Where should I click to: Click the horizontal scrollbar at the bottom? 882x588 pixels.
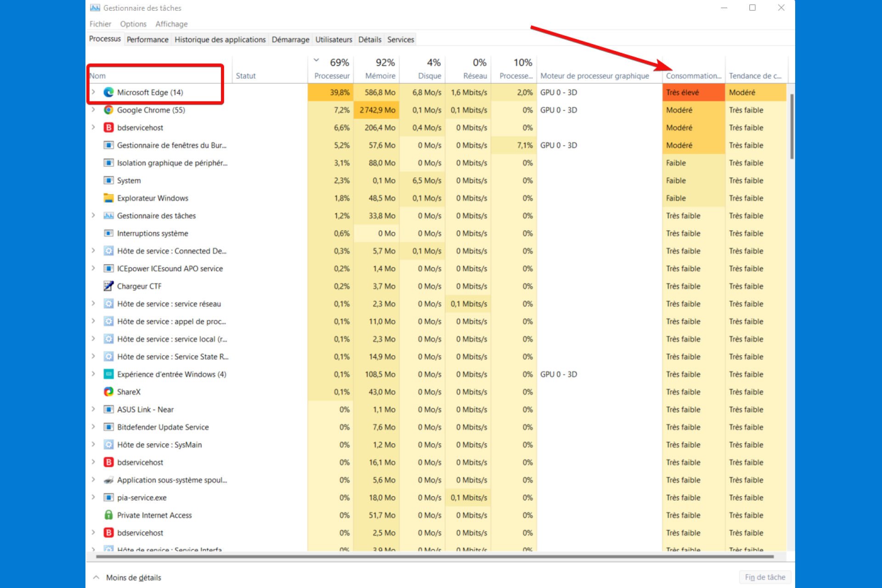coord(435,556)
